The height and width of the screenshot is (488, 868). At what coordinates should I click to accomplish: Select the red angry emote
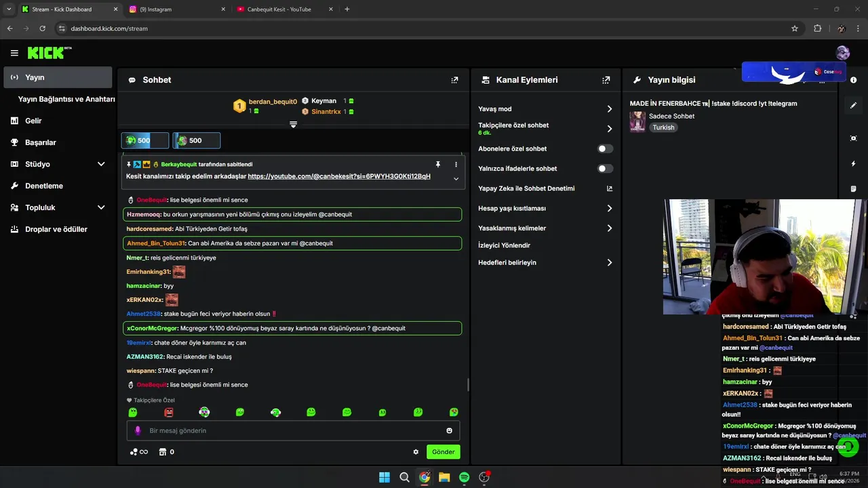tap(169, 412)
